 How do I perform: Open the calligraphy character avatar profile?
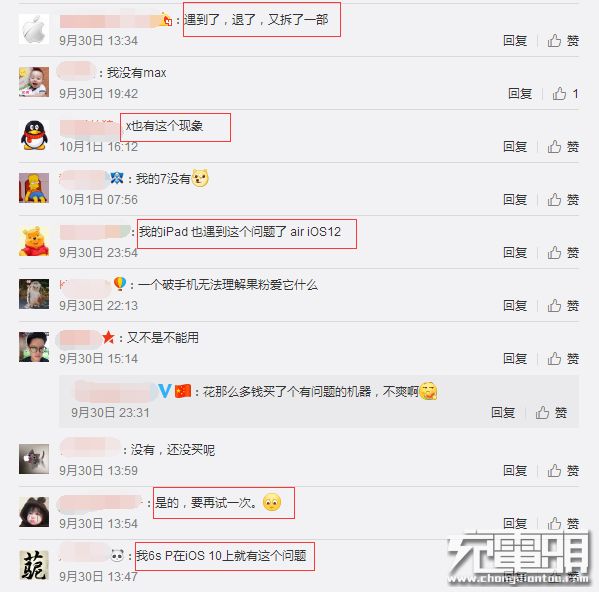(x=34, y=565)
